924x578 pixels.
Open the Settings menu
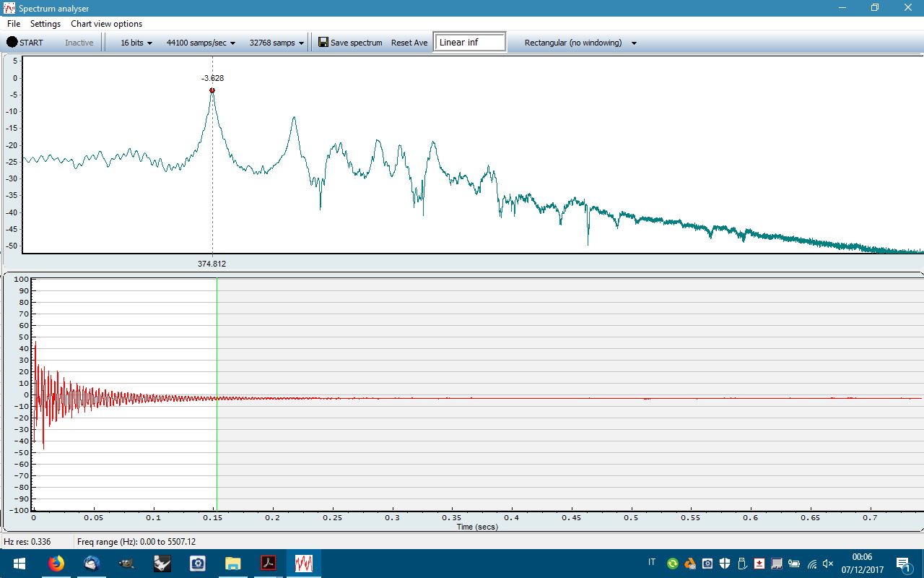click(45, 24)
